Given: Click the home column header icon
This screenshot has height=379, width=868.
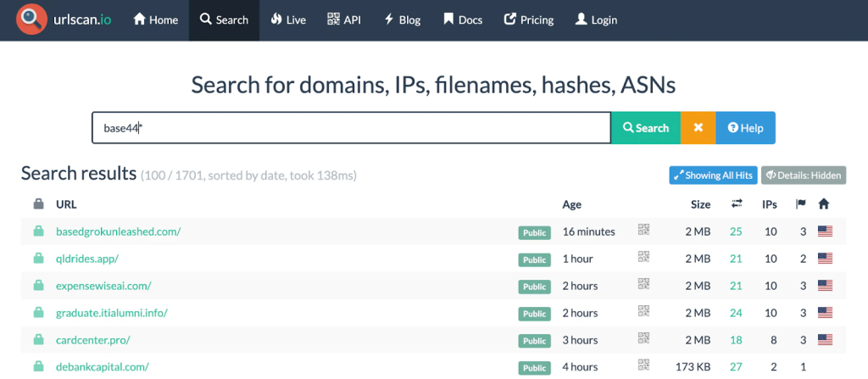Looking at the screenshot, I should pyautogui.click(x=823, y=204).
